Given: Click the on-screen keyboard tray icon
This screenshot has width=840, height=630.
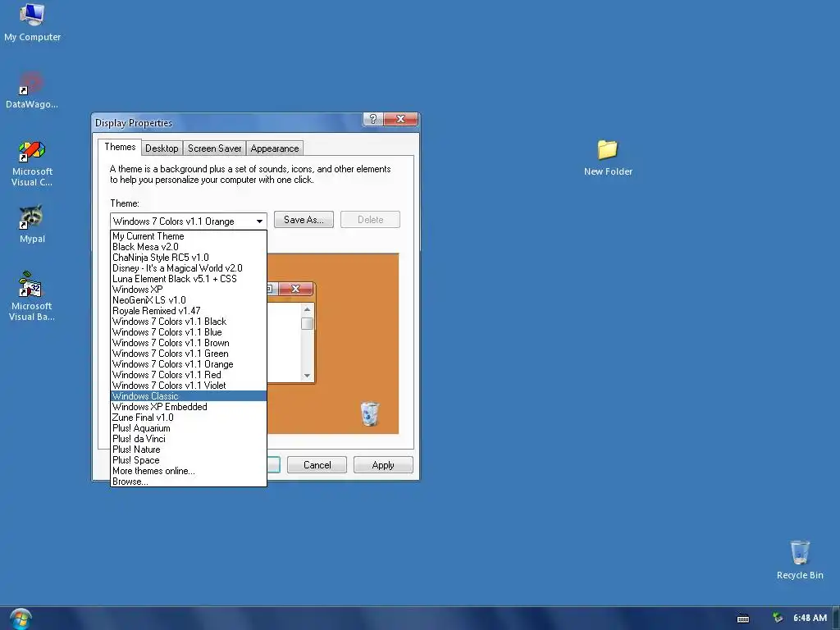Looking at the screenshot, I should point(743,619).
